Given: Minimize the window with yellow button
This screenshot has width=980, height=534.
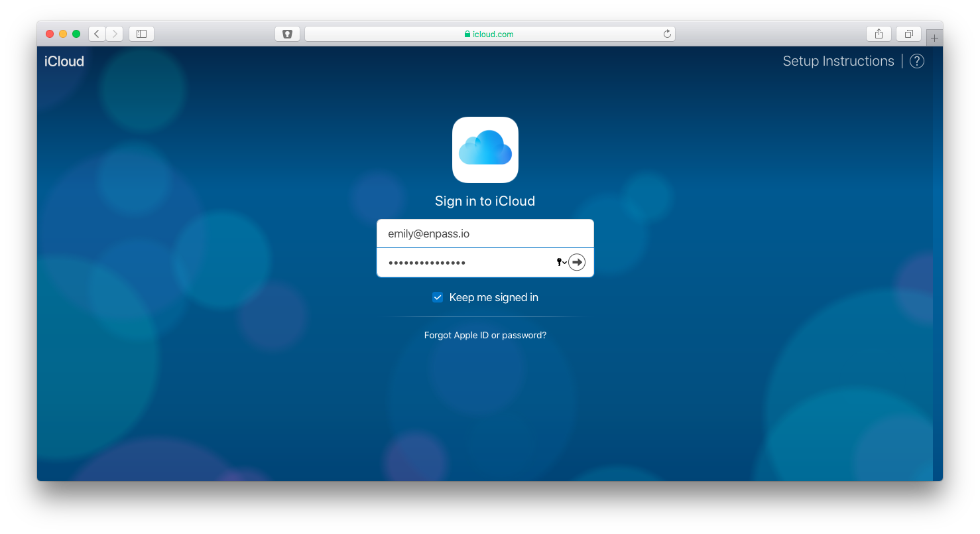Looking at the screenshot, I should (63, 34).
